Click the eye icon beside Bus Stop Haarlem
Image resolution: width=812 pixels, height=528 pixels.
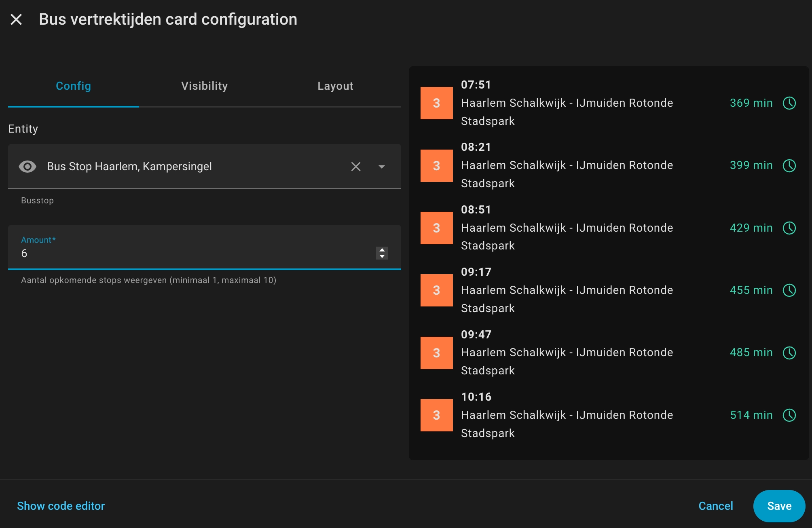(27, 167)
